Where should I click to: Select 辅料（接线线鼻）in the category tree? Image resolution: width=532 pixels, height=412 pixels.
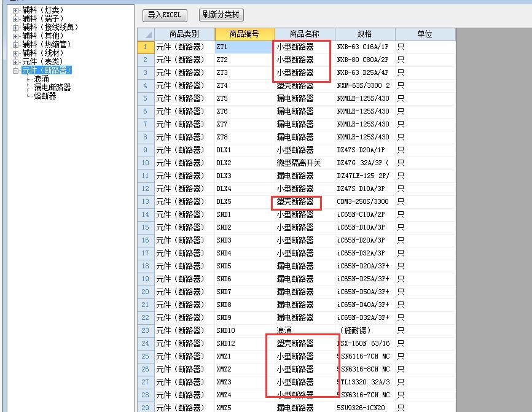[x=50, y=27]
